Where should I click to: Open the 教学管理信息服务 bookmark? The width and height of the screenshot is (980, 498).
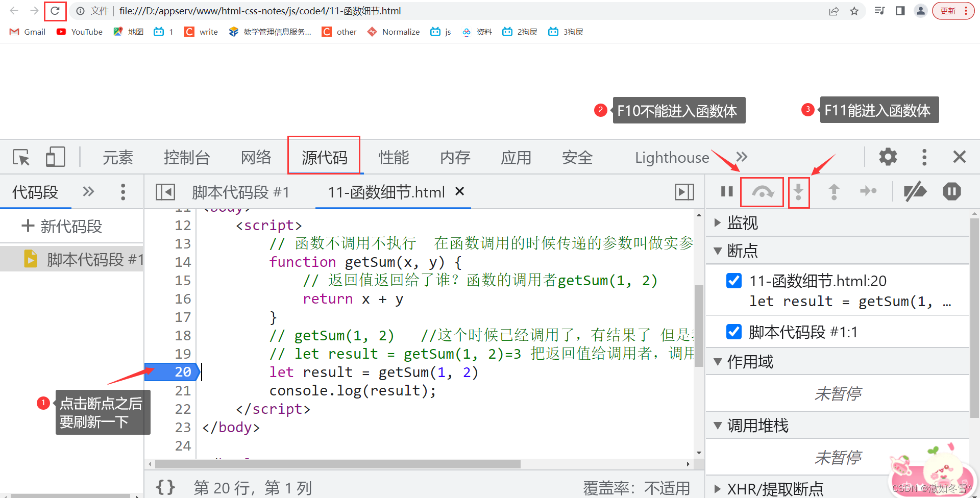[270, 32]
